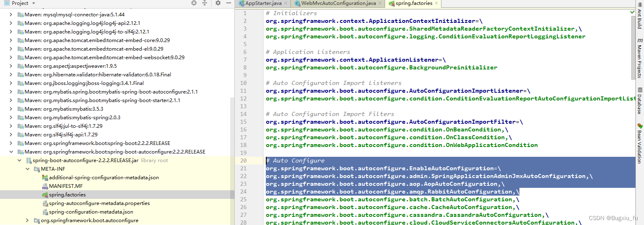Image resolution: width=644 pixels, height=225 pixels.
Task: Switch to the WebMvcAutoConfiguration.java tab
Action: 339,3
